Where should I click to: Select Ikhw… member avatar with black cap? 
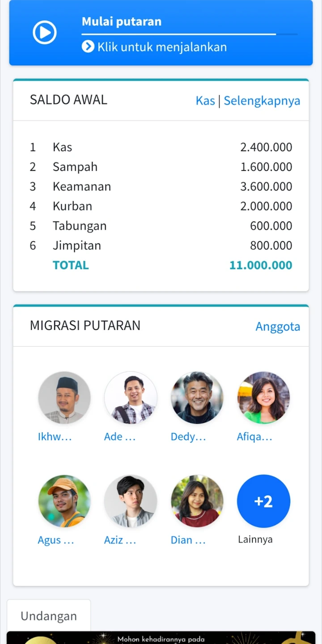coord(64,398)
